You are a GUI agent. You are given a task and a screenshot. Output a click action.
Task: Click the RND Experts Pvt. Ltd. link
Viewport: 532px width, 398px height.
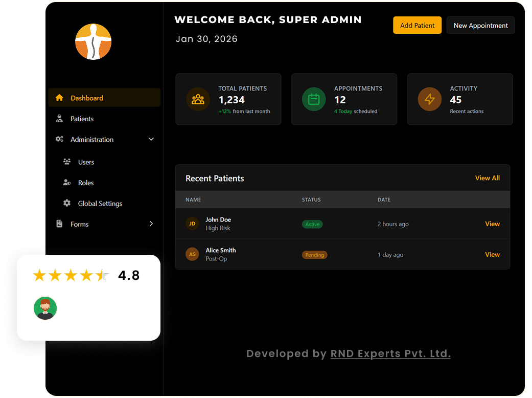tap(390, 353)
